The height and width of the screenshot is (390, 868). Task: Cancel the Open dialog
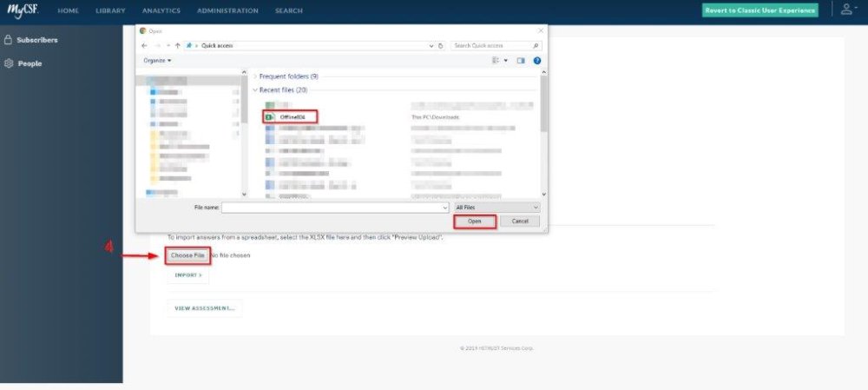coord(520,221)
